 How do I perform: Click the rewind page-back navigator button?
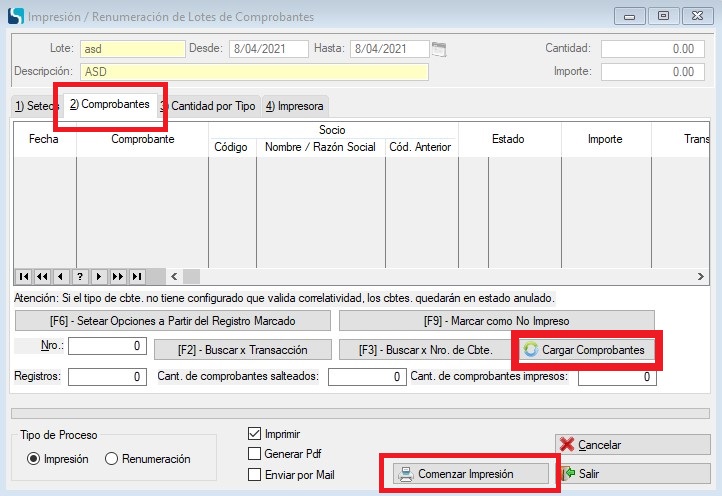(42, 276)
